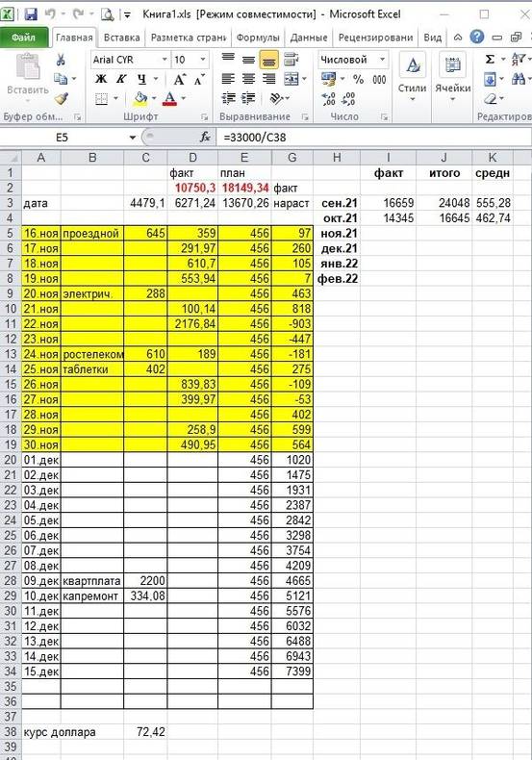Open the Файл menu tab
This screenshot has width=532, height=760.
[24, 38]
